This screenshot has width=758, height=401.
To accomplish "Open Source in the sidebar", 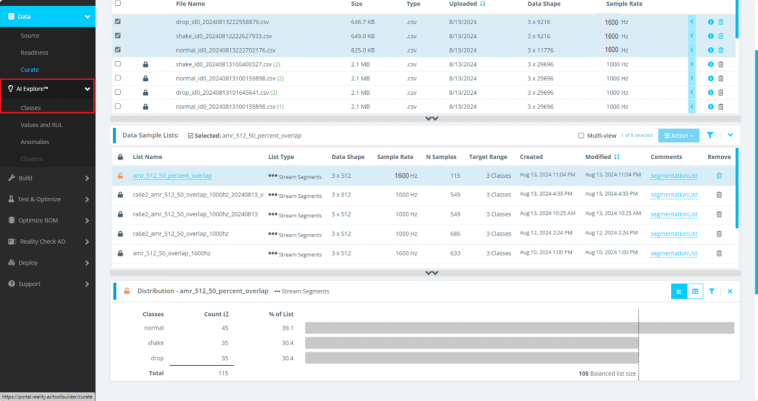I will (x=30, y=36).
